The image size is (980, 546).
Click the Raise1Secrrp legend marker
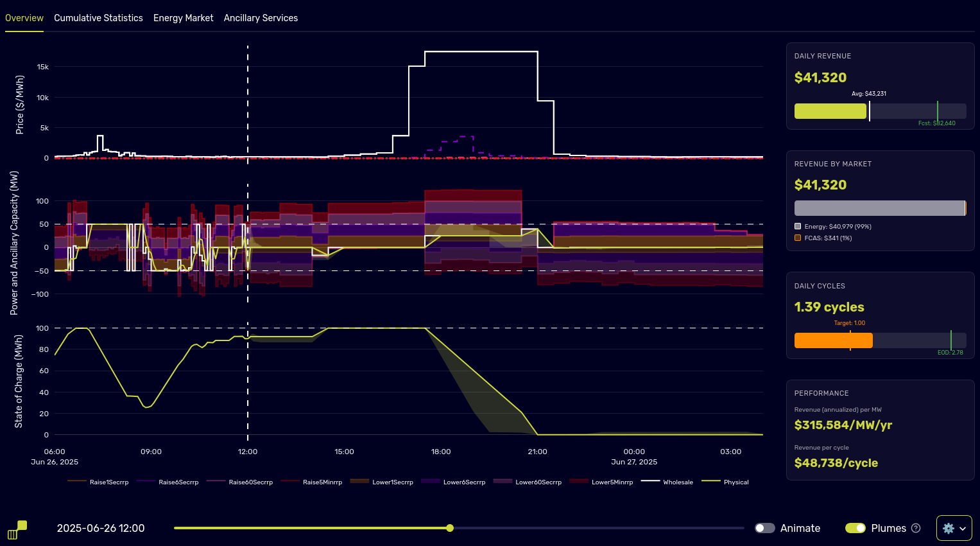76,481
